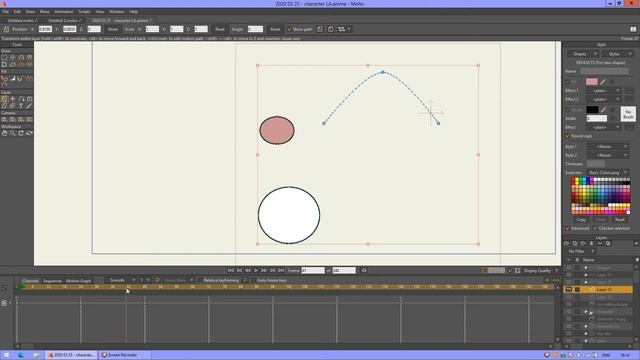Select the Text tool letter T icon

pyautogui.click(x=21, y=106)
